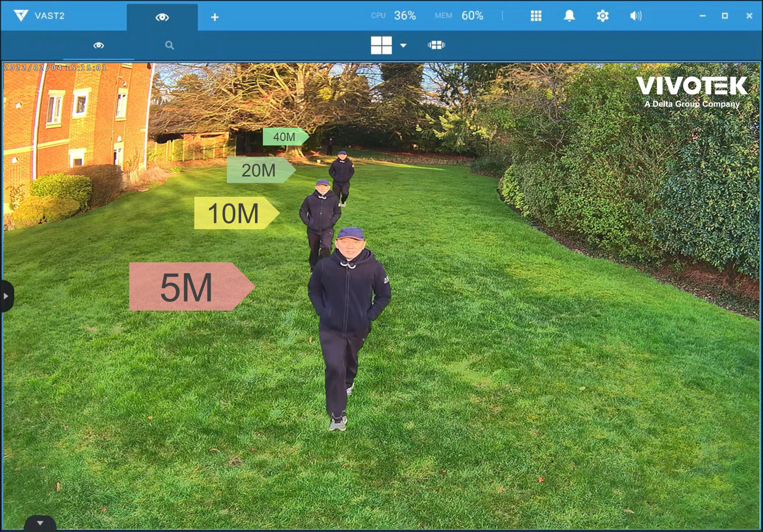763x532 pixels.
Task: Close the VAST2 window
Action: tap(749, 16)
